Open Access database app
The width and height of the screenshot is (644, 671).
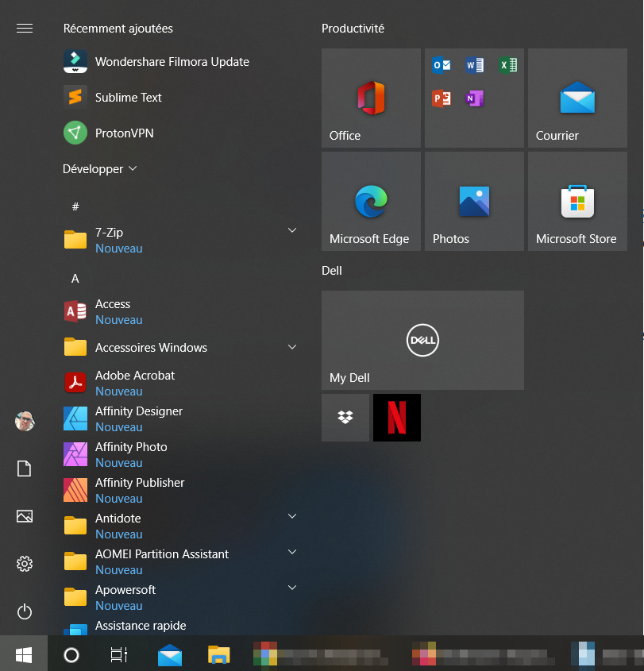(x=179, y=311)
